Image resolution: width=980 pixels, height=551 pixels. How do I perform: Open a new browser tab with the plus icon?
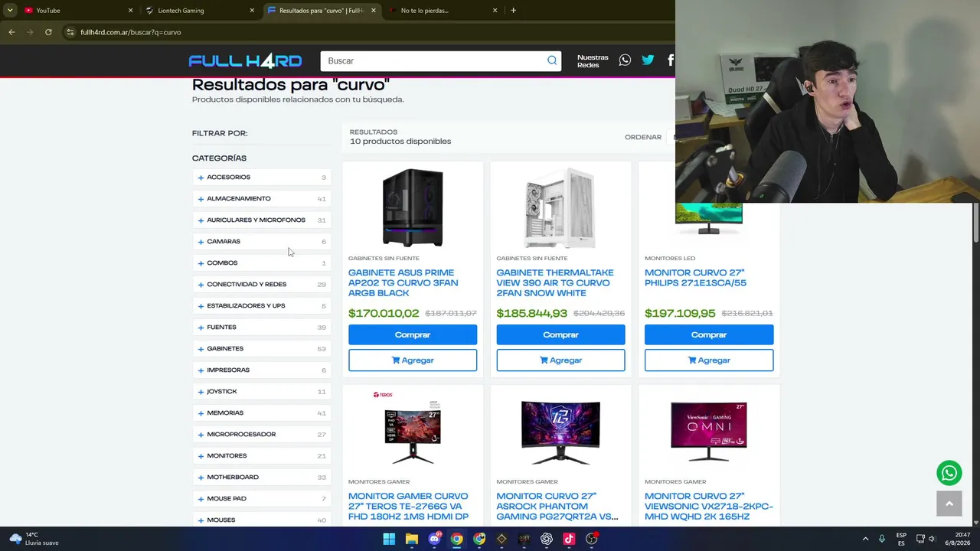[513, 10]
